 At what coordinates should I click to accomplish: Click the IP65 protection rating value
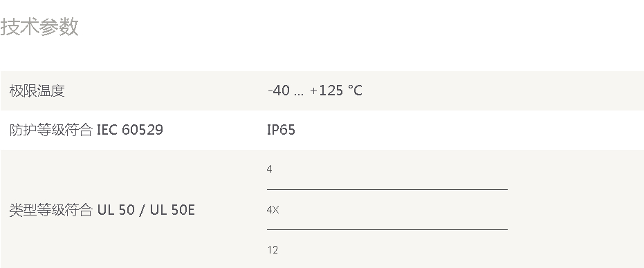(281, 130)
